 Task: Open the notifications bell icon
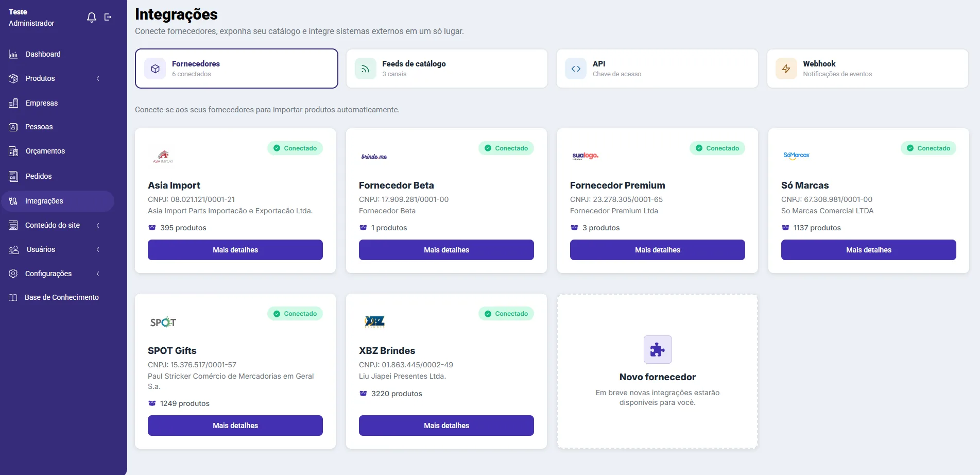92,18
